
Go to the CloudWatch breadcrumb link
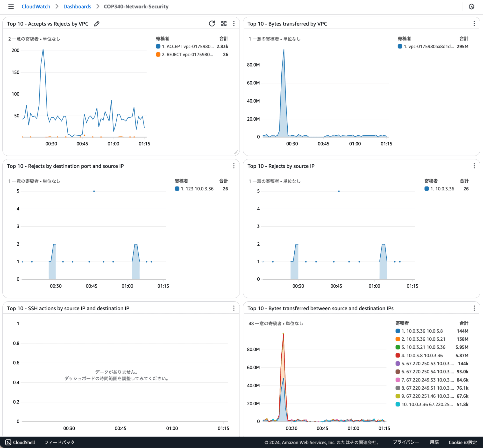36,7
